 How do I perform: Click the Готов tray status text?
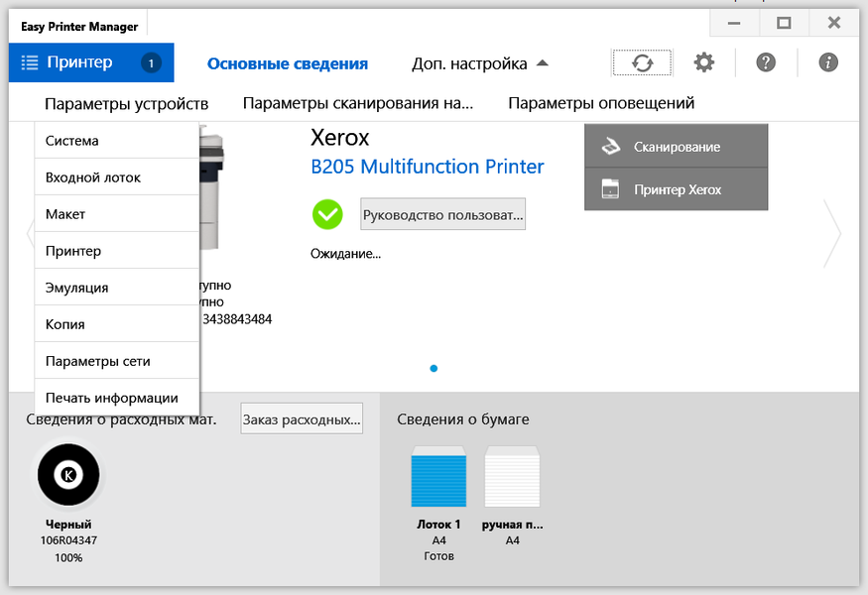click(x=438, y=555)
